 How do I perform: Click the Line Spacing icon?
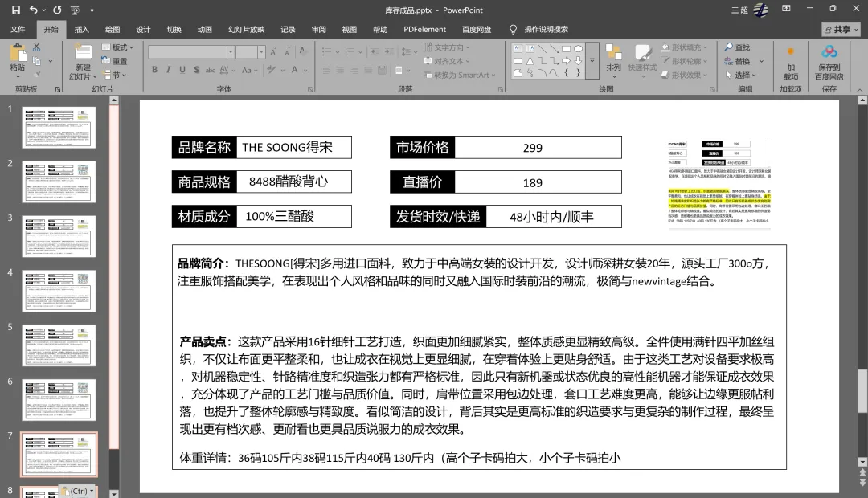(x=407, y=52)
